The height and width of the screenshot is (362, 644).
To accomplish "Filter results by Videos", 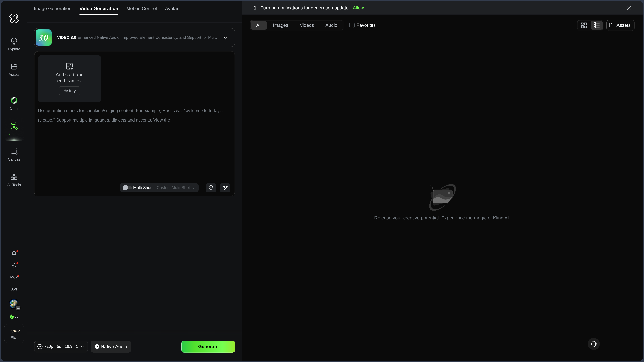I will point(307,25).
